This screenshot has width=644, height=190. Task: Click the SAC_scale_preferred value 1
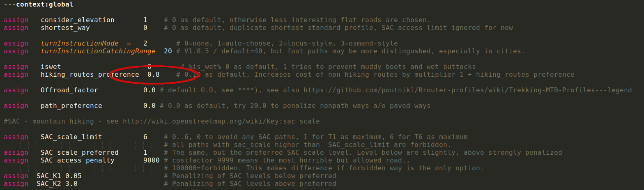pyautogui.click(x=145, y=152)
